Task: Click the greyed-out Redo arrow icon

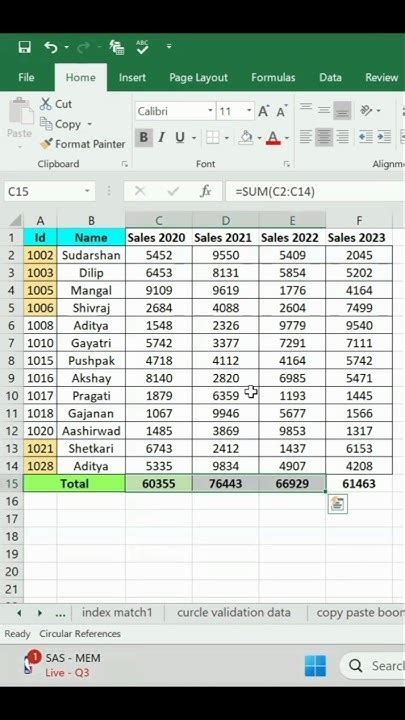Action: 83,47
